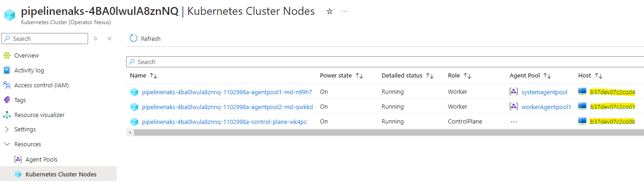Image resolution: width=644 pixels, height=182 pixels.
Task: Open Tags page
Action: 20,100
